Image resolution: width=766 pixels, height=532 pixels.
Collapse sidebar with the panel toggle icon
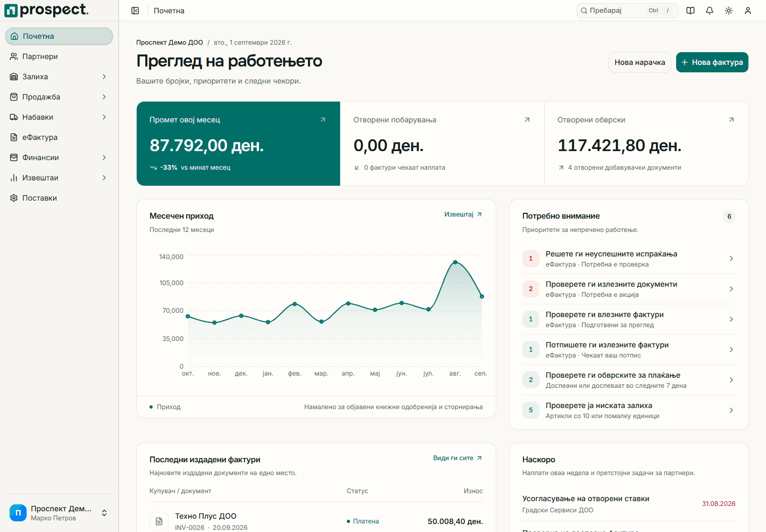point(135,11)
